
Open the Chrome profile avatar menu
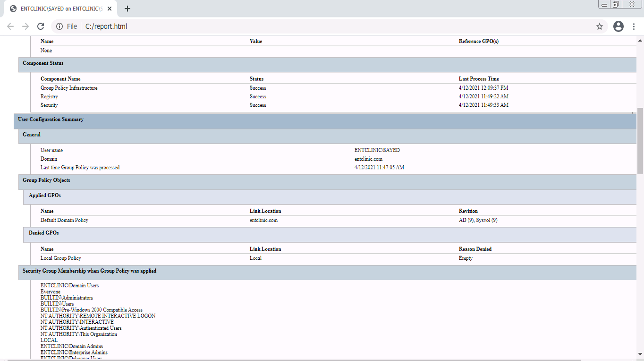tap(619, 26)
